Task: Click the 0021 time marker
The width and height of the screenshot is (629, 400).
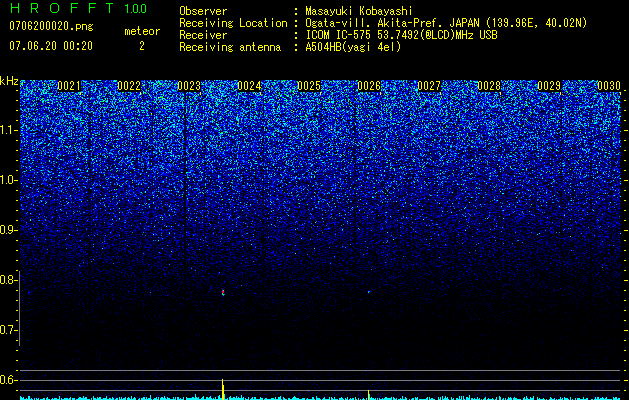Action: pos(69,86)
